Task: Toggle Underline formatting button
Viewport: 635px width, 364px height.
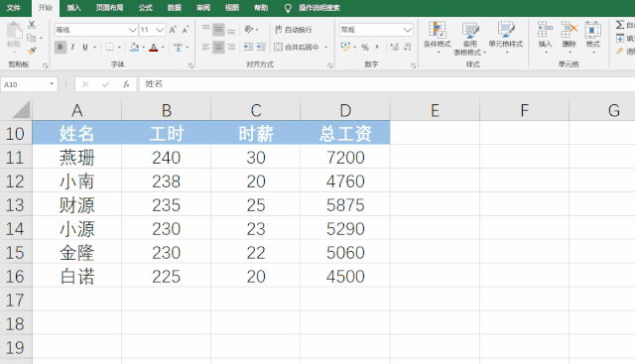Action: [85, 48]
